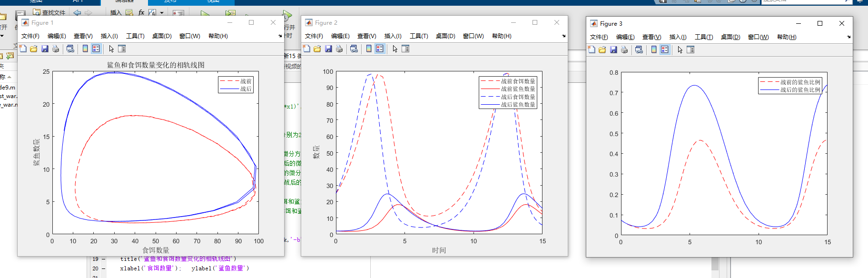Click the run and time icon in MATLAB toolbar
The image size is (868, 278).
pos(287,15)
